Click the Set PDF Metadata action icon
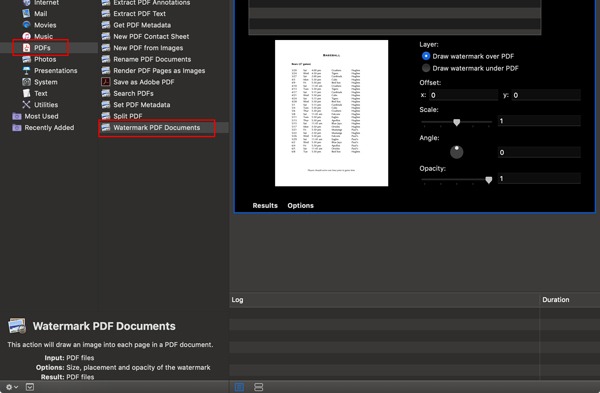The image size is (600, 393). pyautogui.click(x=106, y=105)
